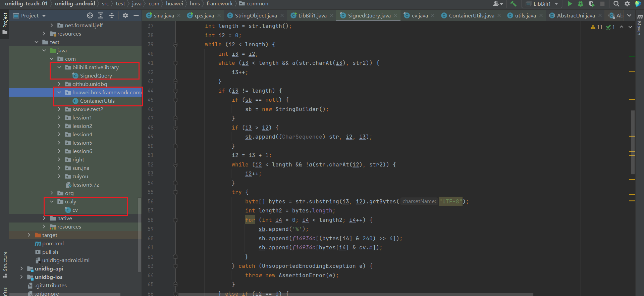Viewport: 644px width, 296px height.
Task: Click the unidbg-android breadcrumb
Action: click(x=75, y=4)
